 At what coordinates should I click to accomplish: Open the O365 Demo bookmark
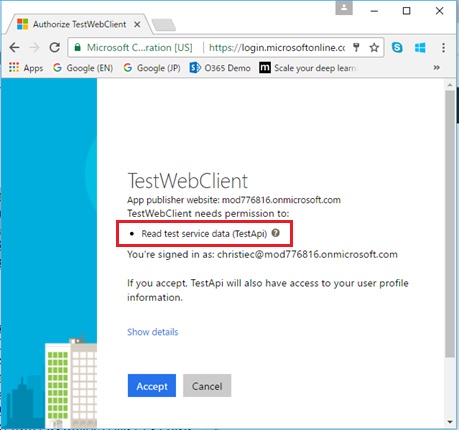point(220,68)
